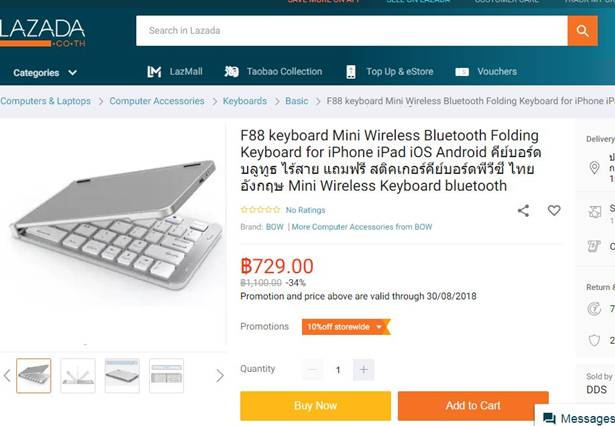615x426 pixels.
Task: Click the Buy Now button
Action: click(315, 406)
